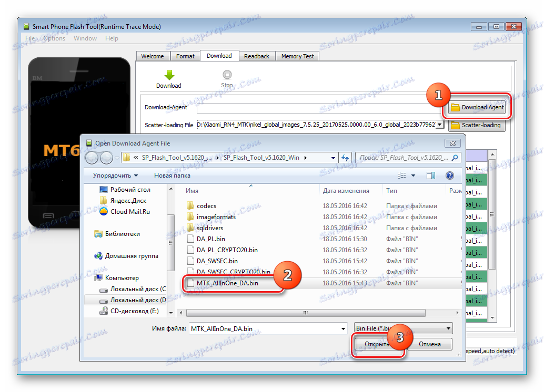This screenshot has height=392, width=544.
Task: Open the Options menu
Action: click(x=55, y=38)
